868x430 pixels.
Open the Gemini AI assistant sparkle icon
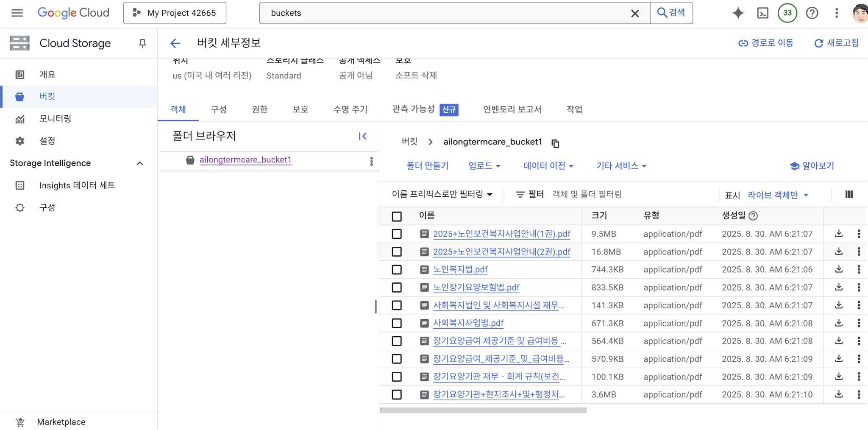(738, 13)
